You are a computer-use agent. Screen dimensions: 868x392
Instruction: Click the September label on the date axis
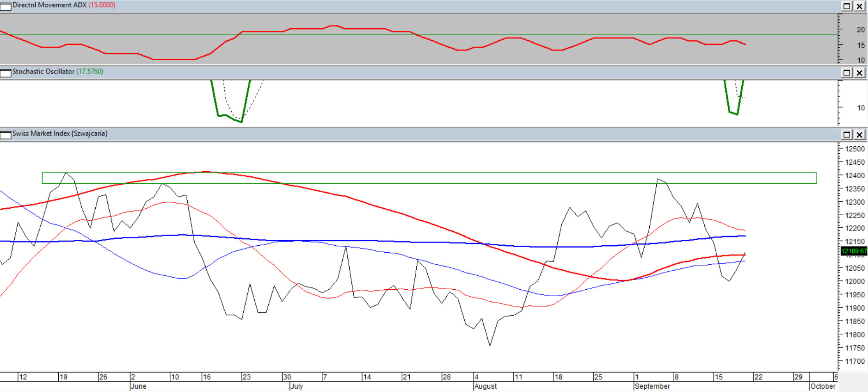(652, 386)
